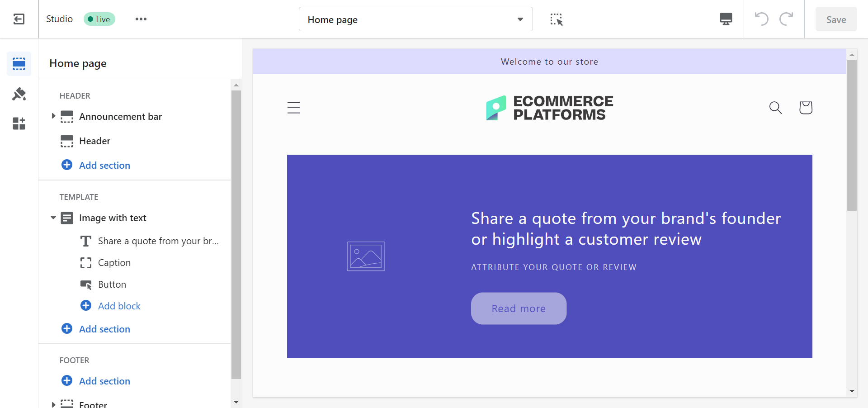The width and height of the screenshot is (868, 408).
Task: Open search in the store preview
Action: [775, 108]
